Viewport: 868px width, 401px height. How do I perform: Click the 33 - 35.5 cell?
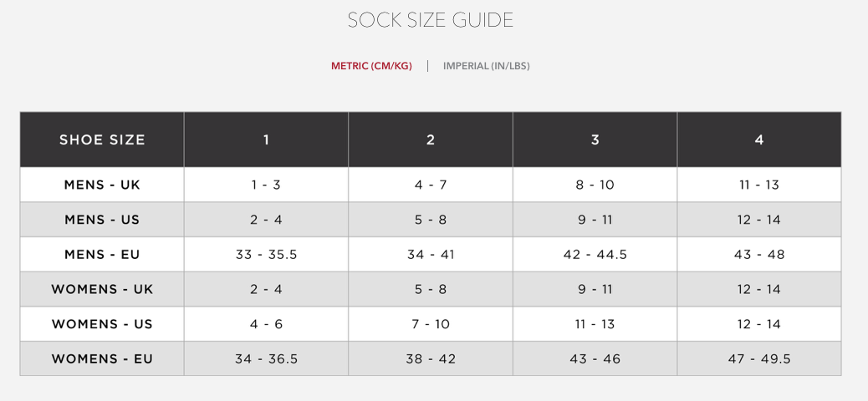(x=266, y=255)
